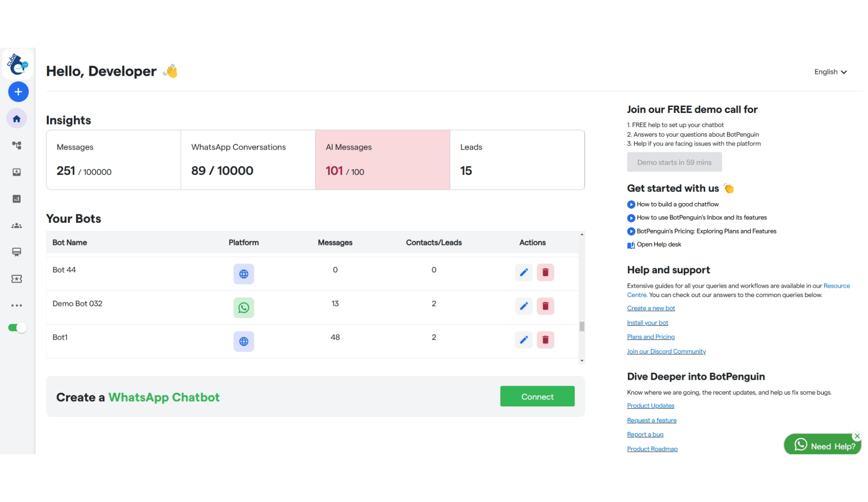
Task: Click the play icon beside chatflow tutorial
Action: point(631,205)
